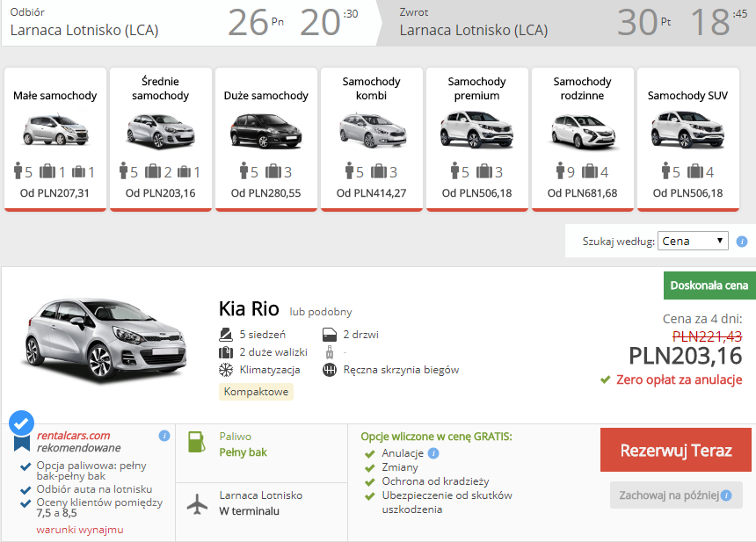The image size is (756, 542).
Task: Open the warunki wynajmu link
Action: click(x=80, y=530)
